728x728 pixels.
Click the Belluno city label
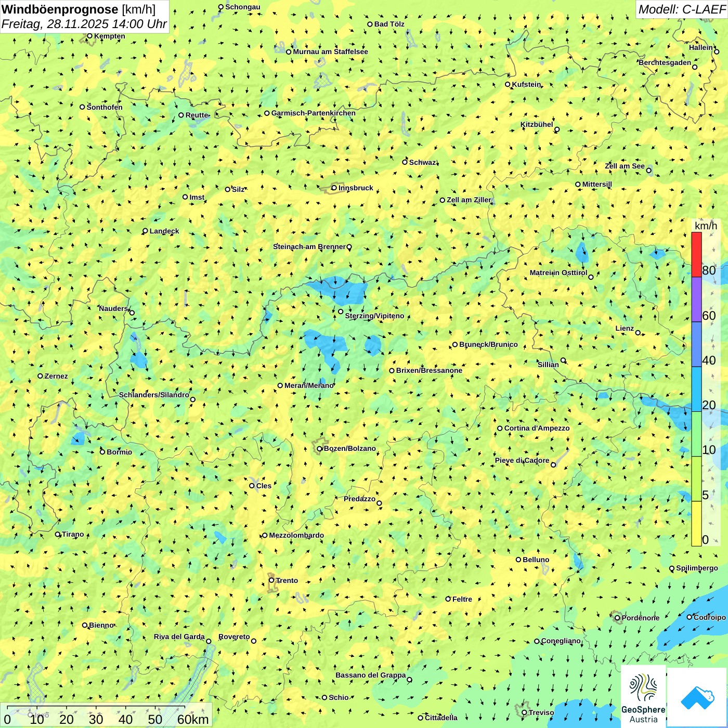click(536, 560)
